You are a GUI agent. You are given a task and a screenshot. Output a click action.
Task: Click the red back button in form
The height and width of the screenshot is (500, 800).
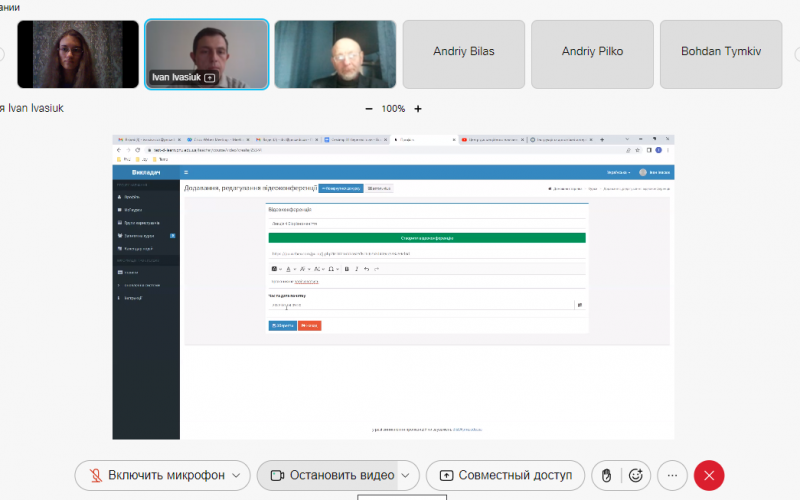(310, 325)
